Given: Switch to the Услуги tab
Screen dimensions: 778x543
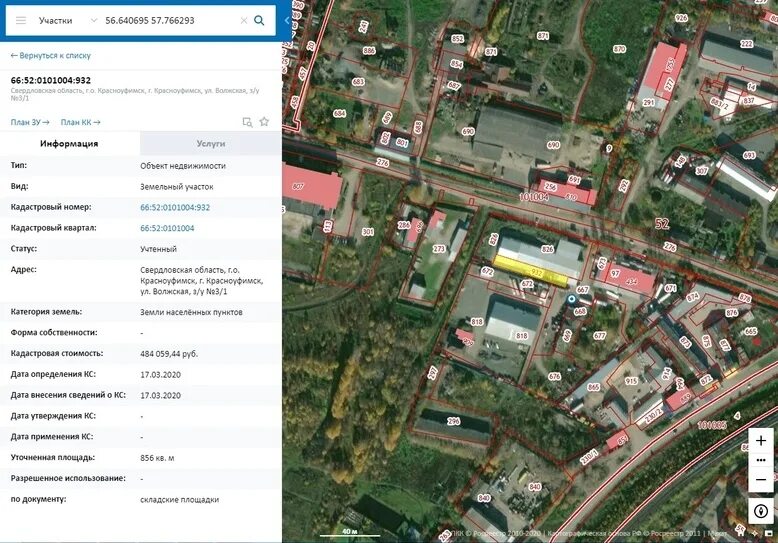Looking at the screenshot, I should tap(211, 143).
